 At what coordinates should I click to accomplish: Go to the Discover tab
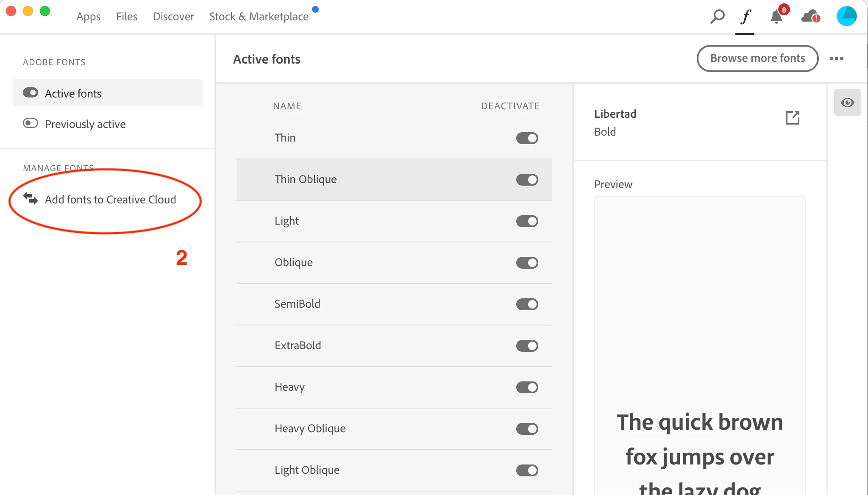[x=173, y=17]
